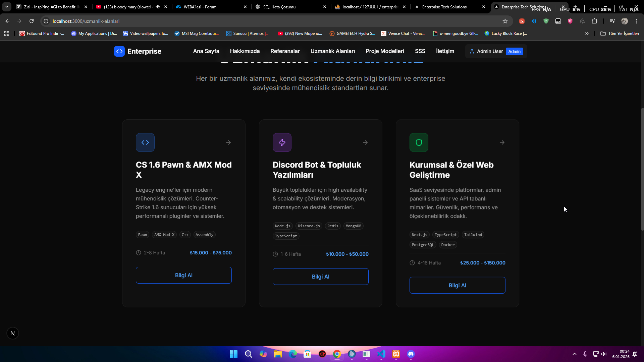The image size is (644, 362).
Task: Click the Enterprise logo icon
Action: point(119,51)
